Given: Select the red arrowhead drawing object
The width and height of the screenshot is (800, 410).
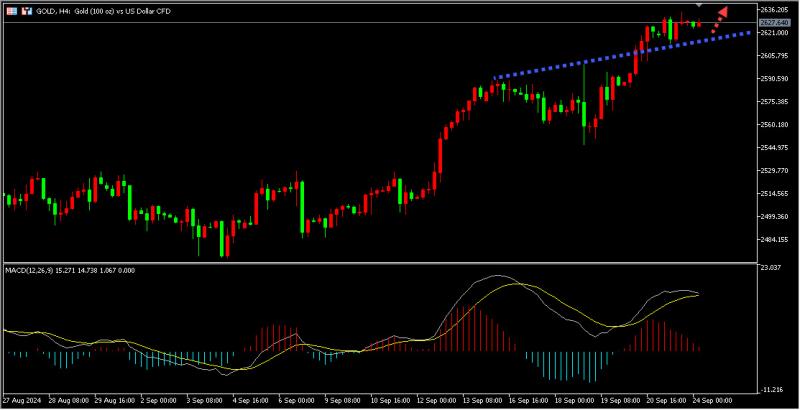Looking at the screenshot, I should click(x=721, y=12).
